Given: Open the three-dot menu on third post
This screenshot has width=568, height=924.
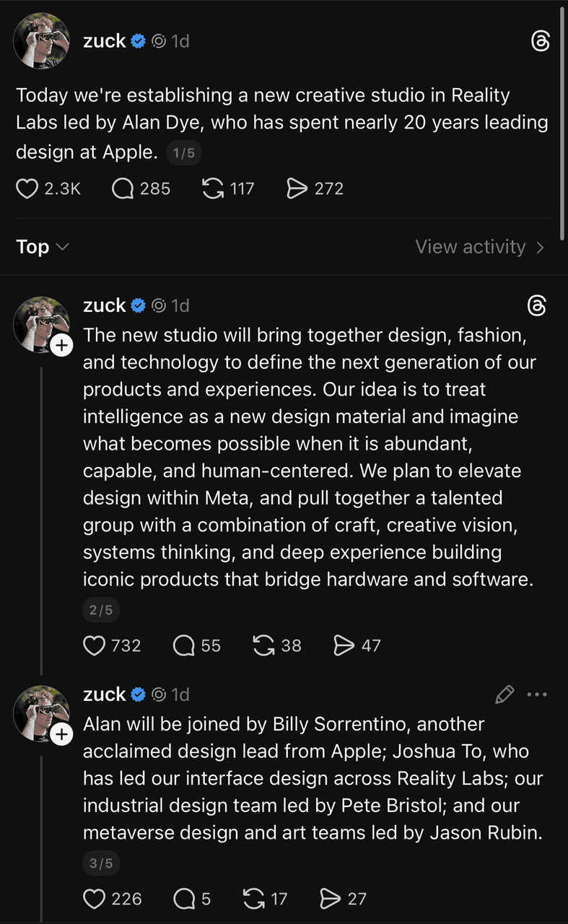Looking at the screenshot, I should tap(538, 694).
